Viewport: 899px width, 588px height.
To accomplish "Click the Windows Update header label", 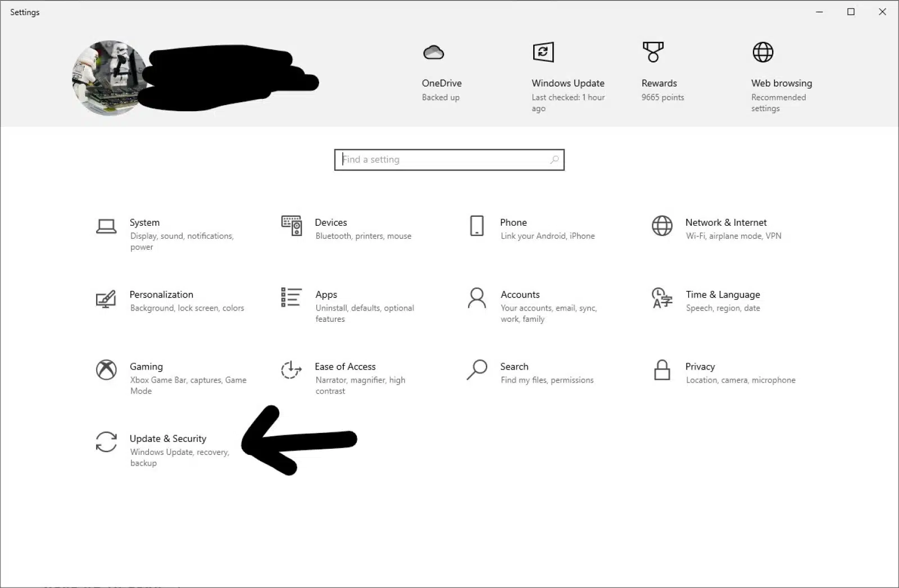I will click(x=568, y=83).
